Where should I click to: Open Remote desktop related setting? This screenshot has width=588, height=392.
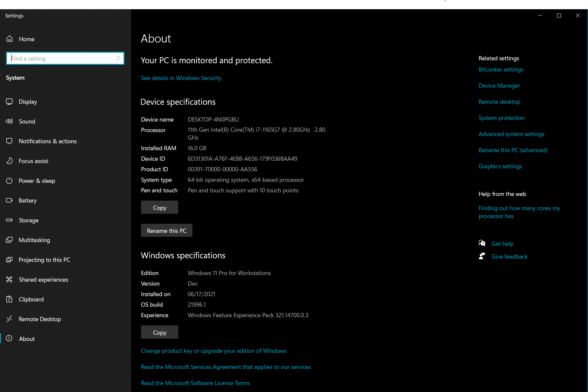click(499, 102)
